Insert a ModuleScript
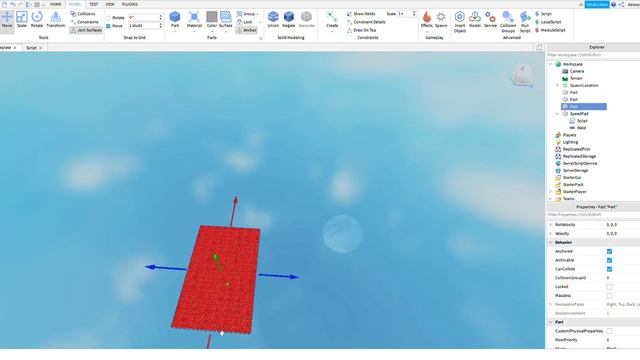 (550, 30)
